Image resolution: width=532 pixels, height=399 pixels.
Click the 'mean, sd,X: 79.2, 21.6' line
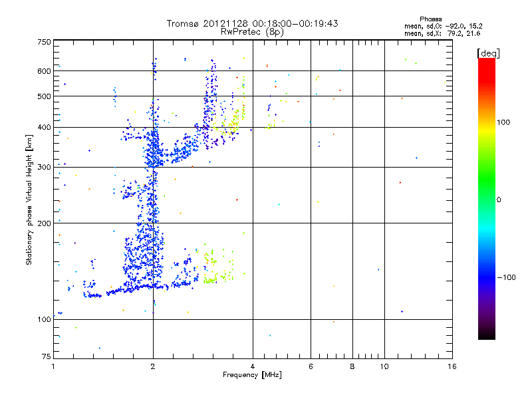click(442, 33)
